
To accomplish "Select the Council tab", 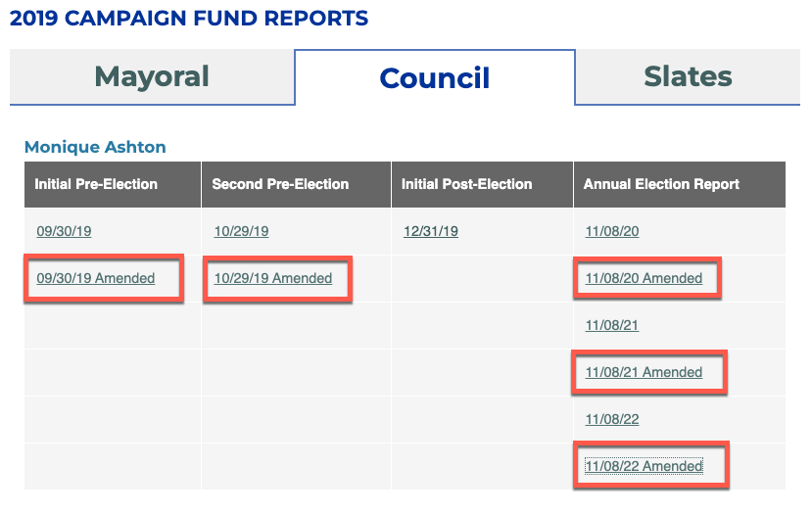I will click(x=434, y=78).
